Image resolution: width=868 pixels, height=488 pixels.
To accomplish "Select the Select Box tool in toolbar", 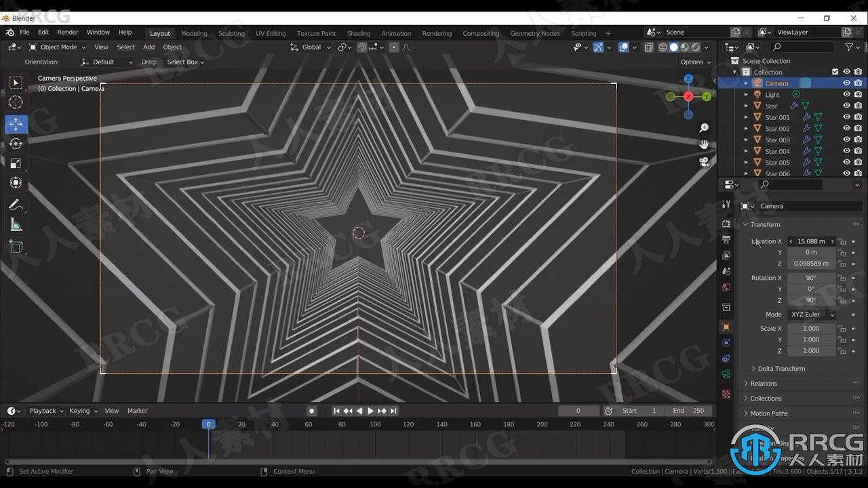I will pos(16,83).
